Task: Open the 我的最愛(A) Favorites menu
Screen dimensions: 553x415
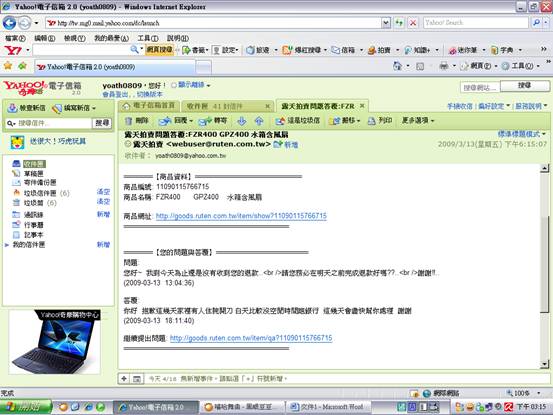Action: (111, 38)
